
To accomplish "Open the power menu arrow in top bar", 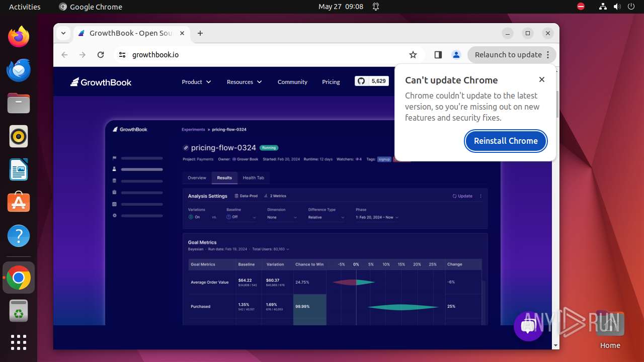I will click(631, 7).
